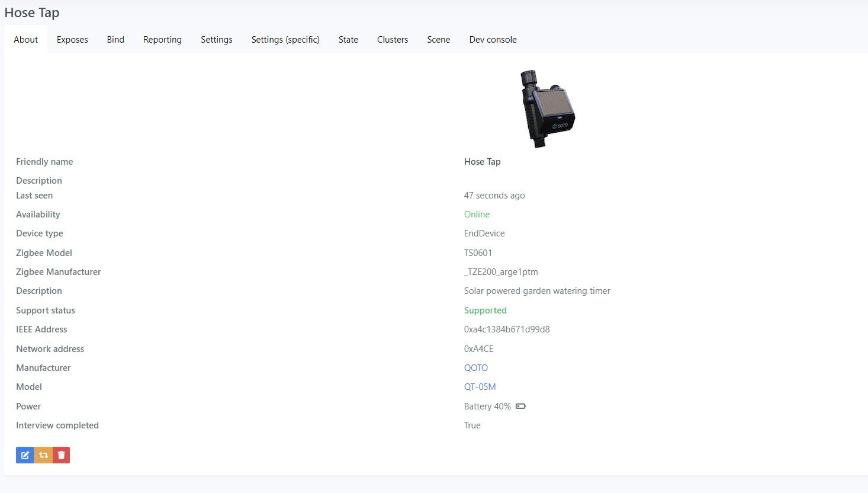Switch to the Exposes tab
This screenshot has width=868, height=493.
[x=72, y=40]
